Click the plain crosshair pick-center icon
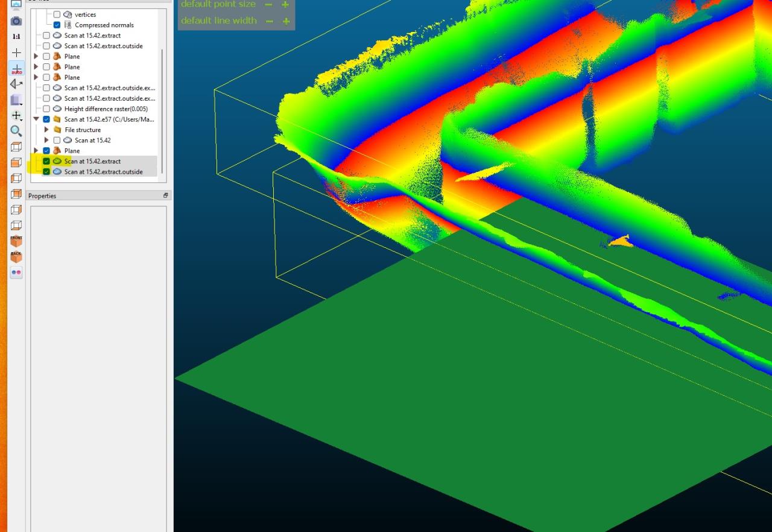772x532 pixels. [x=16, y=53]
